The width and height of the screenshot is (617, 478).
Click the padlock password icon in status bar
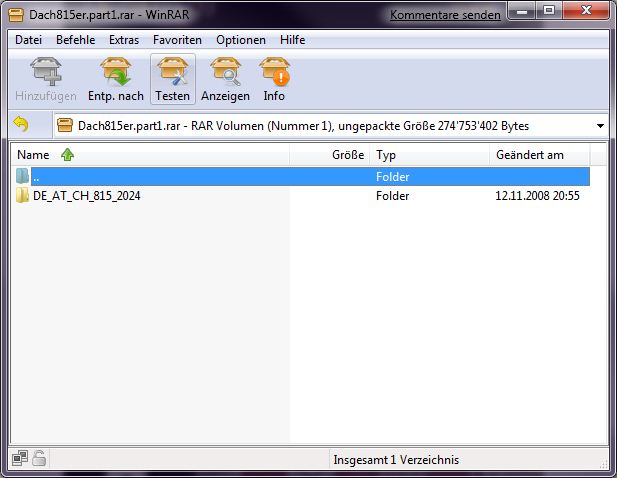coord(39,458)
